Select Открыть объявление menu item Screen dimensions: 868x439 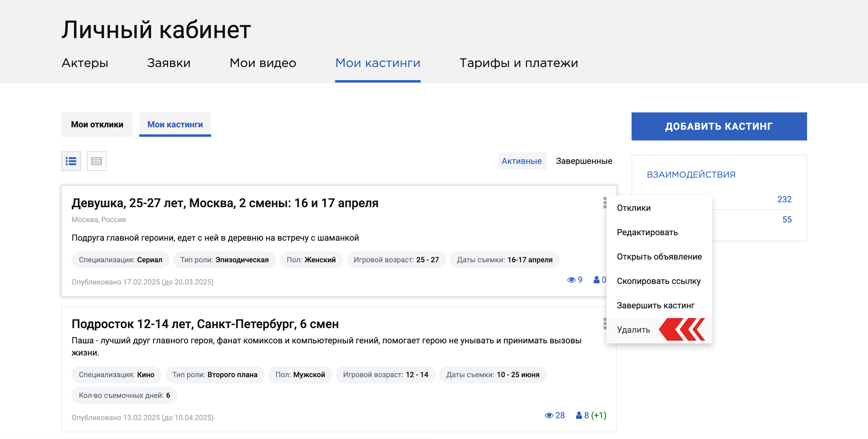[659, 257]
